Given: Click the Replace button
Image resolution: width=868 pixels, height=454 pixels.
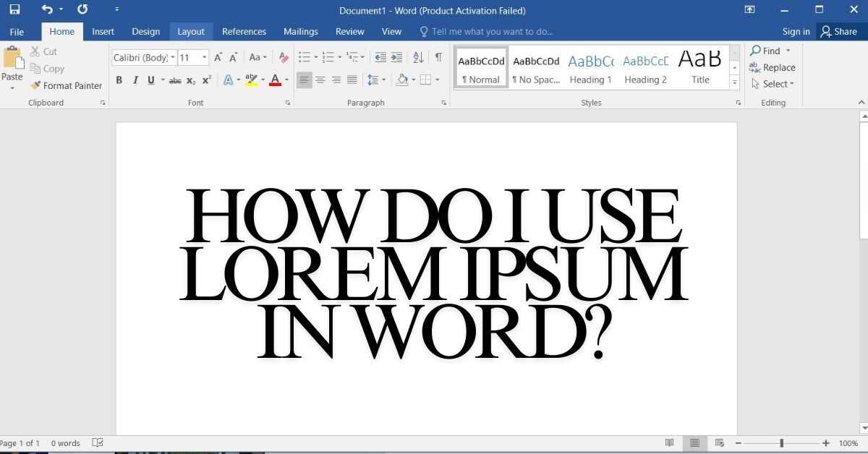Looking at the screenshot, I should tap(773, 67).
